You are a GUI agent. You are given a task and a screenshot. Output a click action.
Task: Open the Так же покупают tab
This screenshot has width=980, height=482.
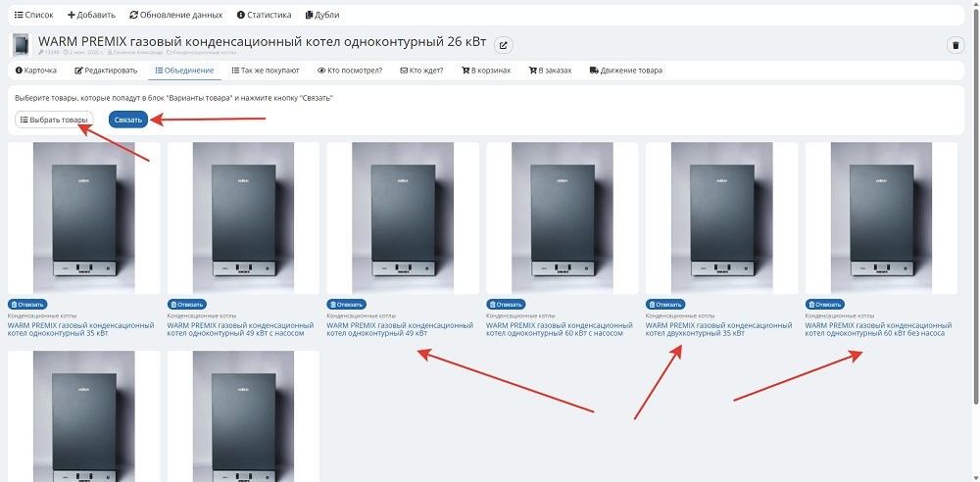(265, 71)
